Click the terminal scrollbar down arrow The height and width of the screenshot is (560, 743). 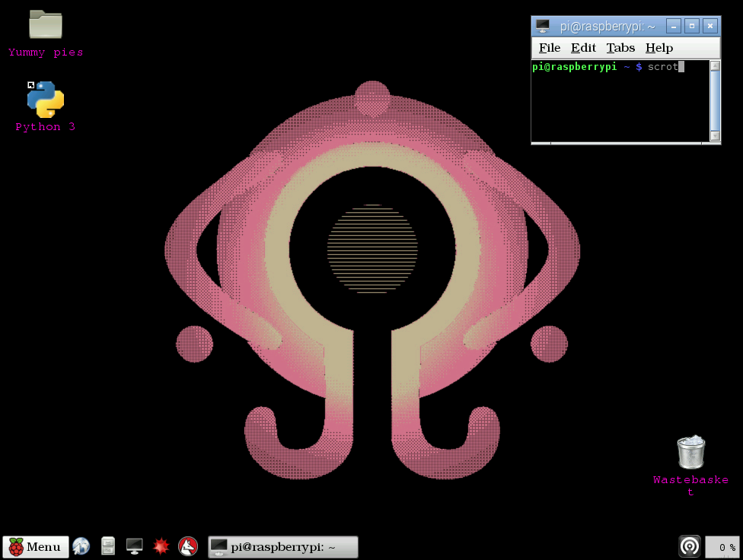coord(715,135)
